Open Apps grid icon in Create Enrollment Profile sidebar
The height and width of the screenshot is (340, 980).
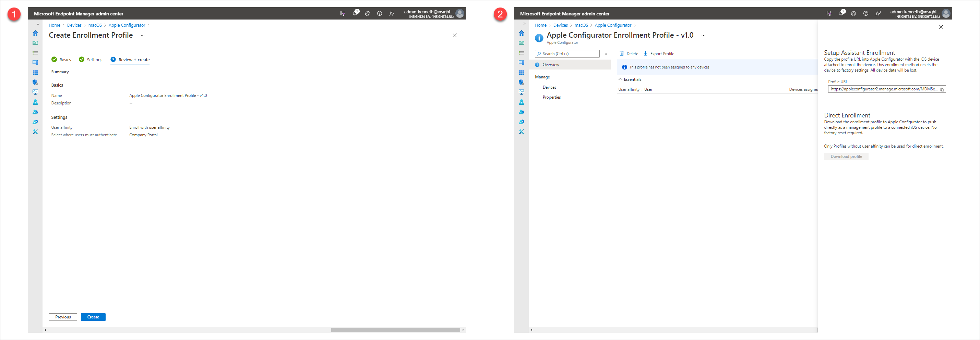click(x=35, y=73)
